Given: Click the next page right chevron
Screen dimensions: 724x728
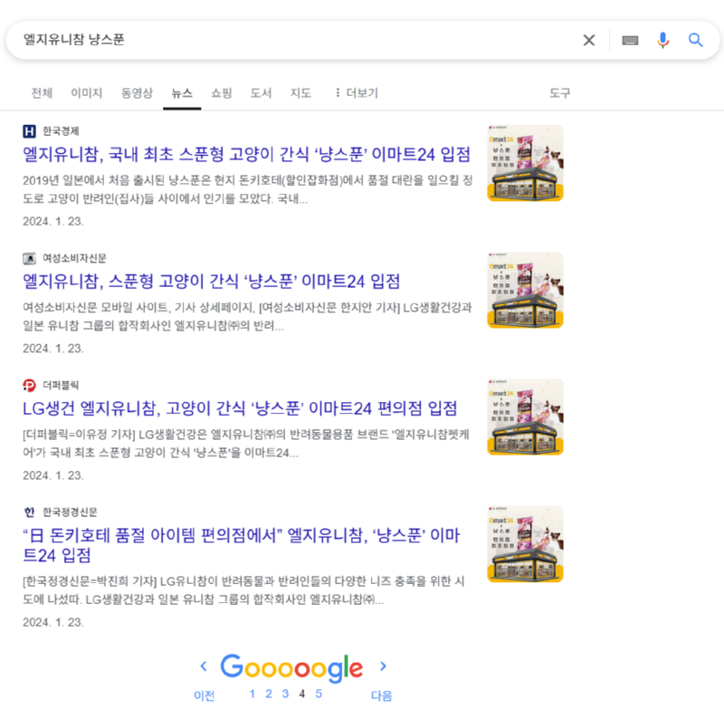Looking at the screenshot, I should [x=383, y=666].
